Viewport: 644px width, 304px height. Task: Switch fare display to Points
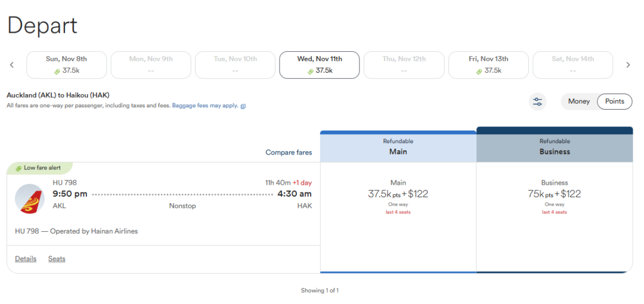click(614, 101)
